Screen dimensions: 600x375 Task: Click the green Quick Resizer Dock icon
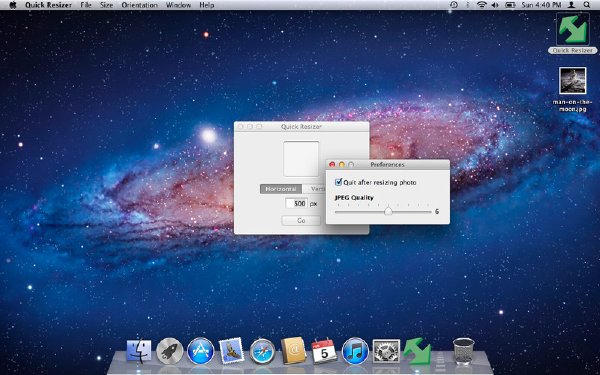click(417, 351)
